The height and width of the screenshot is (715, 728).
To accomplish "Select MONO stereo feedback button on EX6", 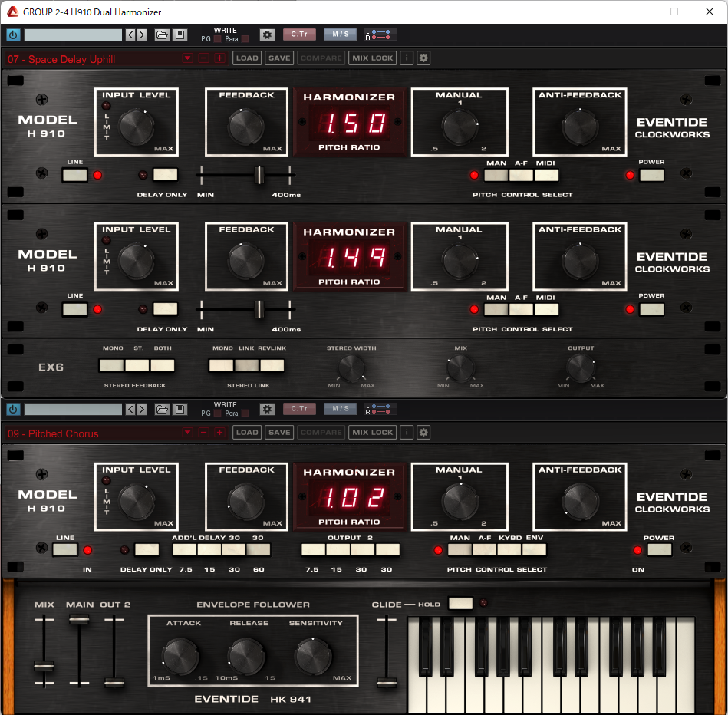I will tap(111, 365).
